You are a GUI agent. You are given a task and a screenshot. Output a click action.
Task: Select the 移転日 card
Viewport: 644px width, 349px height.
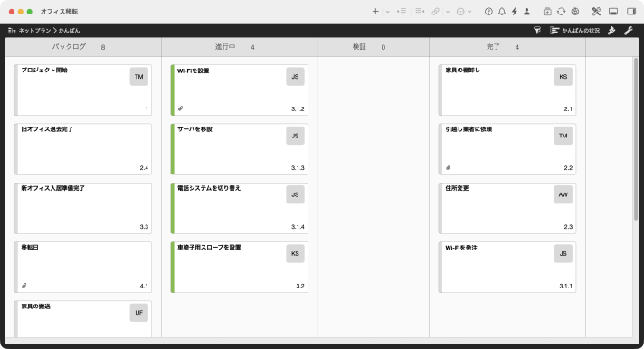tap(83, 267)
